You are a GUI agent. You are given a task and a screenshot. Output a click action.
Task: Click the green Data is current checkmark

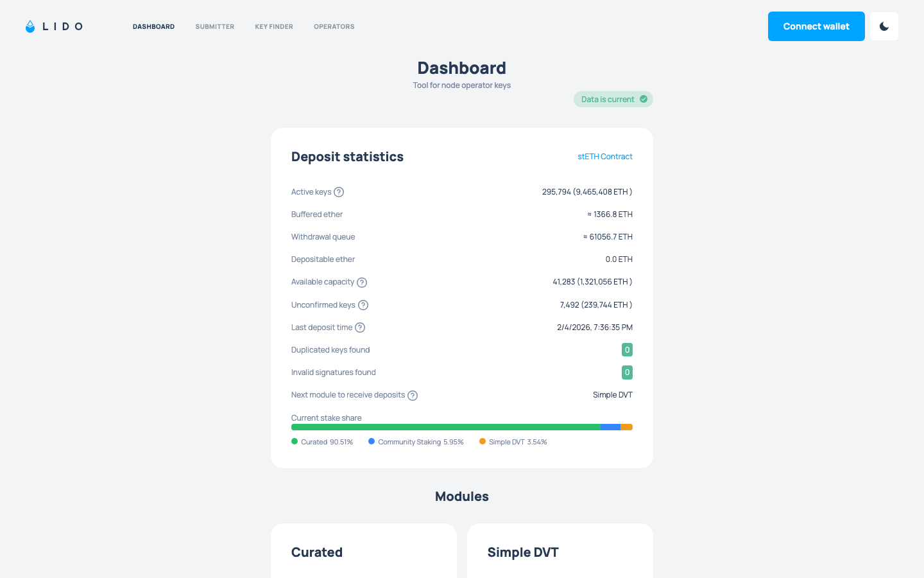[x=644, y=99]
